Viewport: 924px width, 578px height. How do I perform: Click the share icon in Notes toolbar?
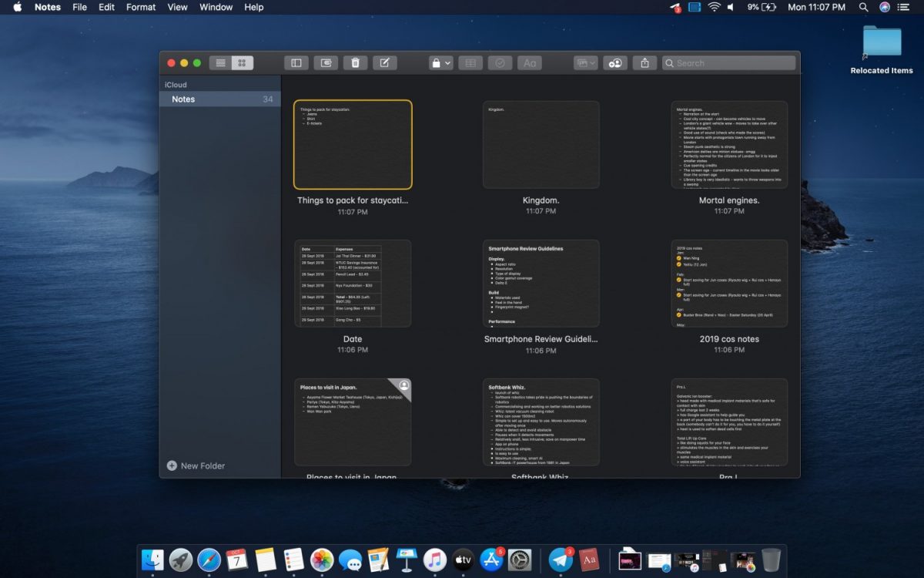click(x=645, y=63)
